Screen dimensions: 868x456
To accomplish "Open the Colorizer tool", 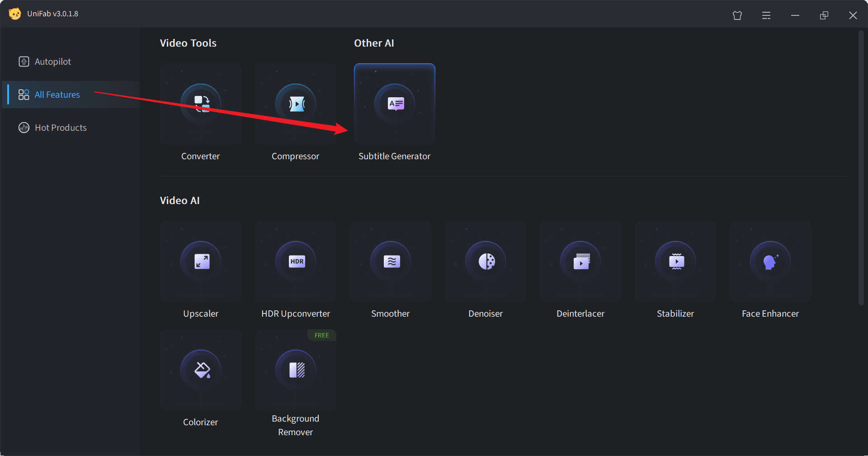I will click(x=200, y=370).
